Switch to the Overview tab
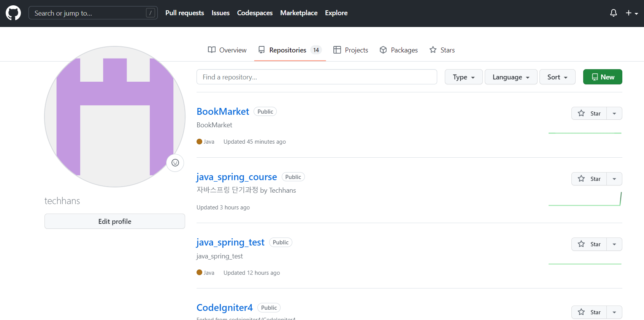Screen dimensions: 644x320 point(227,50)
